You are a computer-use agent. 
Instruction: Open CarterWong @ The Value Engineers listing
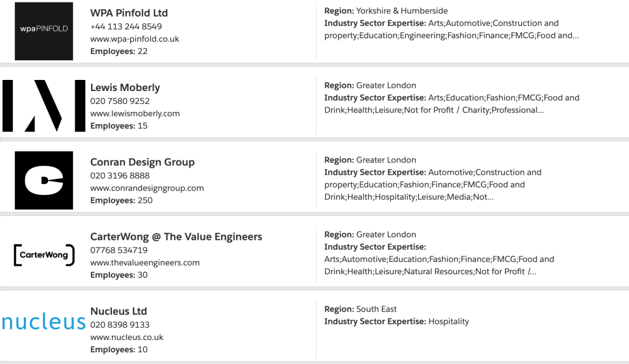coord(176,237)
